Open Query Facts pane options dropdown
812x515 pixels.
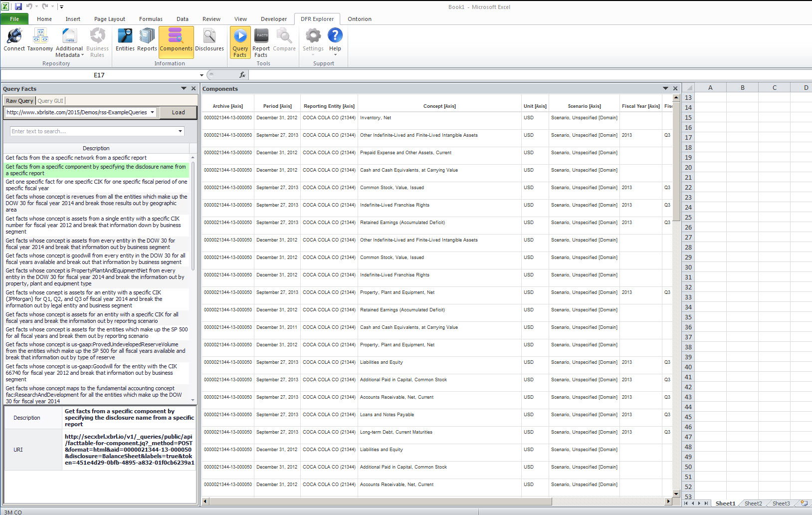coord(184,88)
